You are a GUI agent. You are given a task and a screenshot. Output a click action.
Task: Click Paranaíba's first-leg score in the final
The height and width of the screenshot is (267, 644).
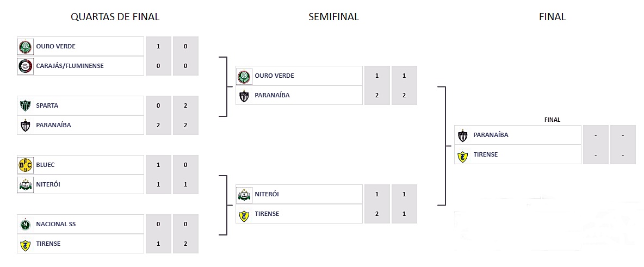pyautogui.click(x=596, y=135)
